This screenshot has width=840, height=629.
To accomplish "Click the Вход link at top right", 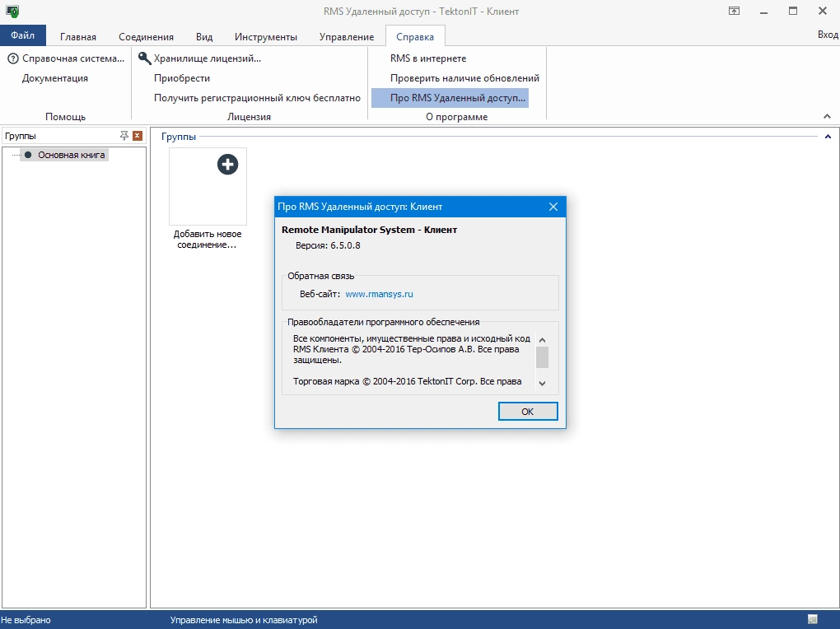I will tap(828, 35).
